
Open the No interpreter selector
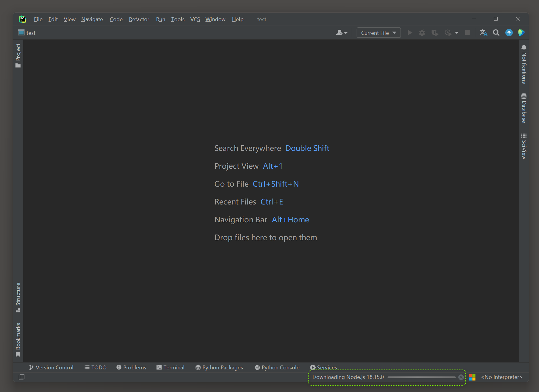tap(502, 377)
